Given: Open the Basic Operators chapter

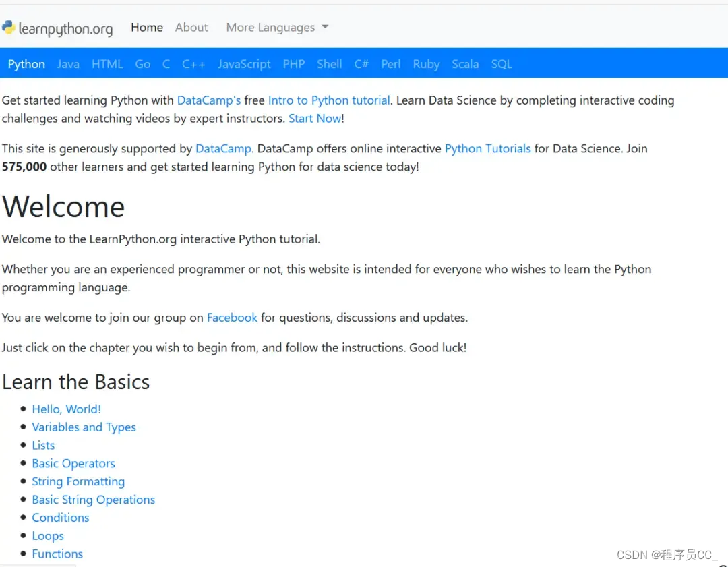Looking at the screenshot, I should point(73,463).
